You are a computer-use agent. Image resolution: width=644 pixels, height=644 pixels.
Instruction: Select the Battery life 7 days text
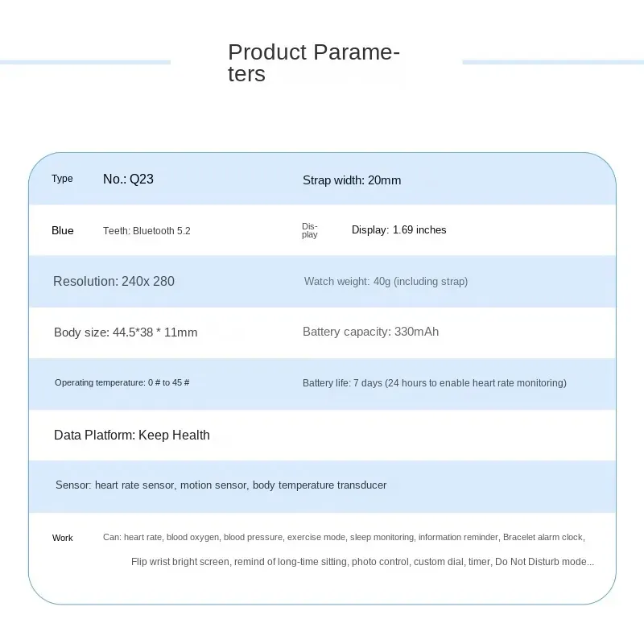pyautogui.click(x=434, y=383)
